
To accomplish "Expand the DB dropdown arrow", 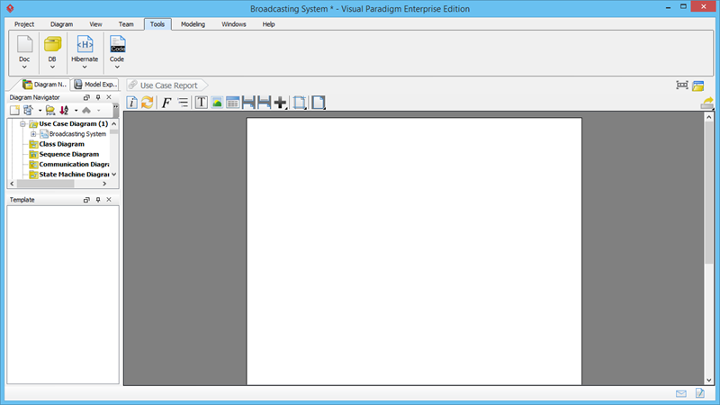I will [52, 67].
